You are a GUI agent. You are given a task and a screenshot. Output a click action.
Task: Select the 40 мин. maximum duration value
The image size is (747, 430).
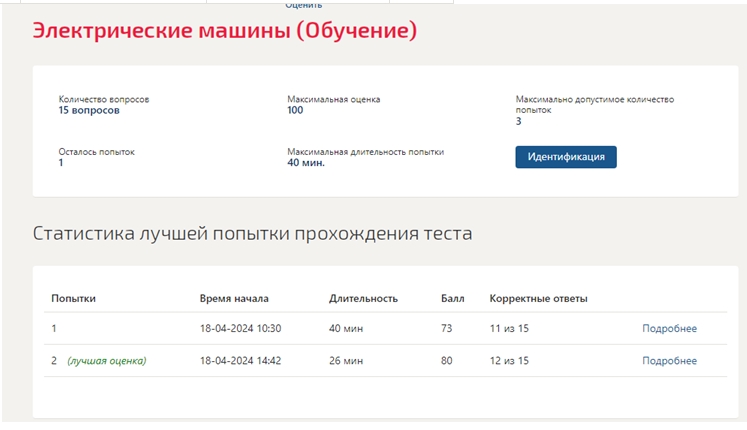[x=306, y=163]
